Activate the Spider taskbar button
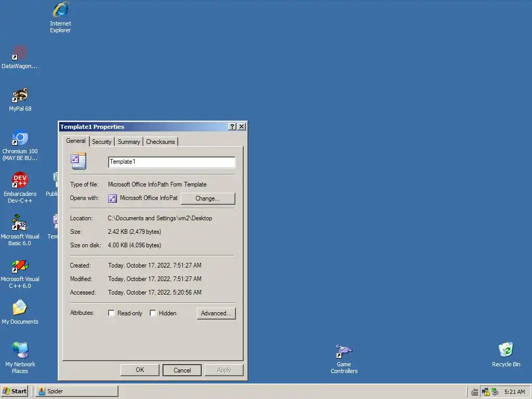The height and width of the screenshot is (399, 532). (77, 391)
